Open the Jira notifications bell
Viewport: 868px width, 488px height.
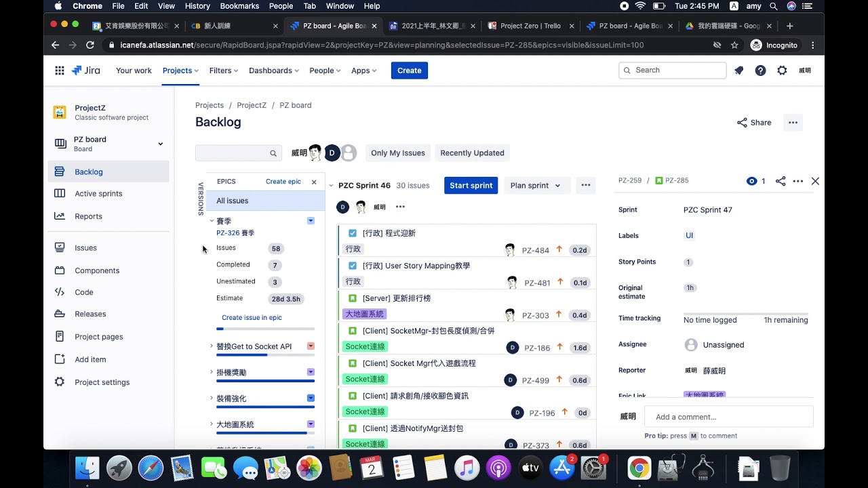(x=739, y=70)
